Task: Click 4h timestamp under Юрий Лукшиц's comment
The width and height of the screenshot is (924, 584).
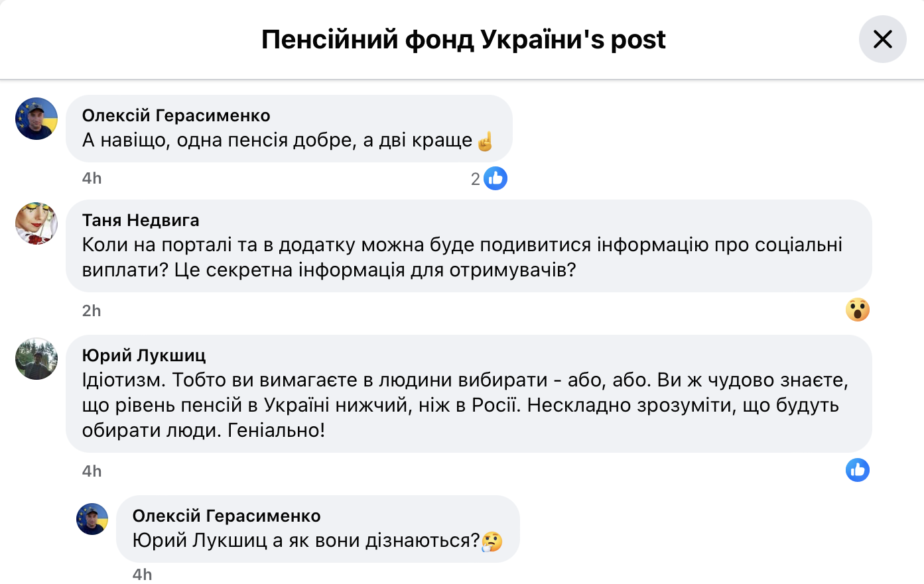Action: [92, 471]
